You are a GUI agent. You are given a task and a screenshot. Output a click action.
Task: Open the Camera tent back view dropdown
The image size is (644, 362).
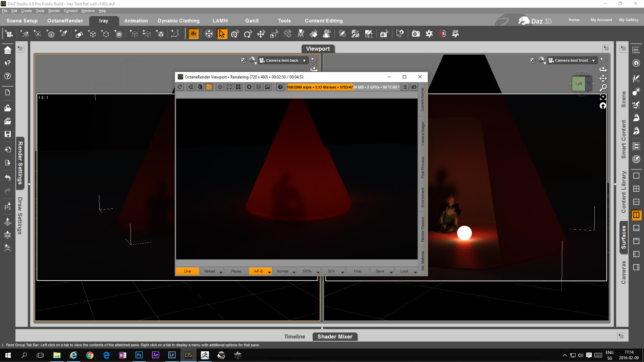[305, 61]
